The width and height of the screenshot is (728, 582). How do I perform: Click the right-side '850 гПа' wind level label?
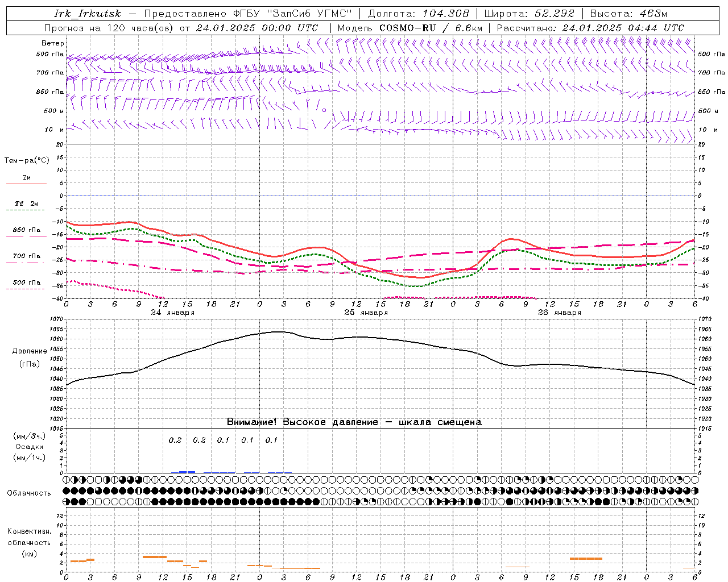tap(712, 92)
